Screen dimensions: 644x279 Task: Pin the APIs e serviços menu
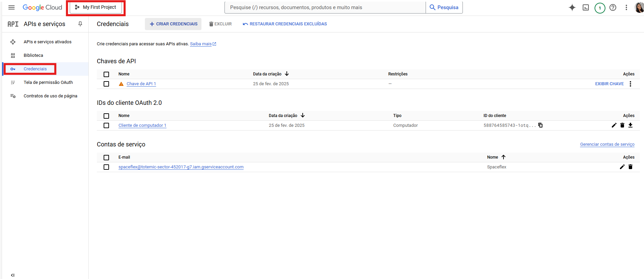coord(80,24)
